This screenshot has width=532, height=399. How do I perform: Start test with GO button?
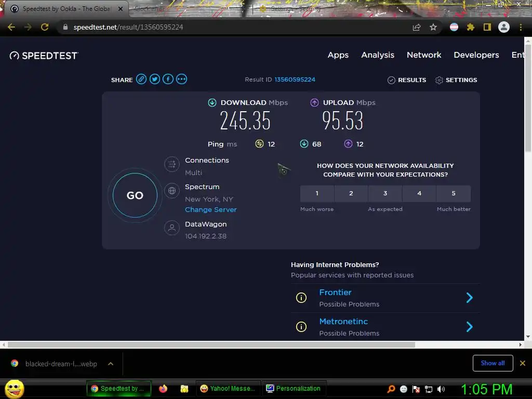(x=135, y=195)
